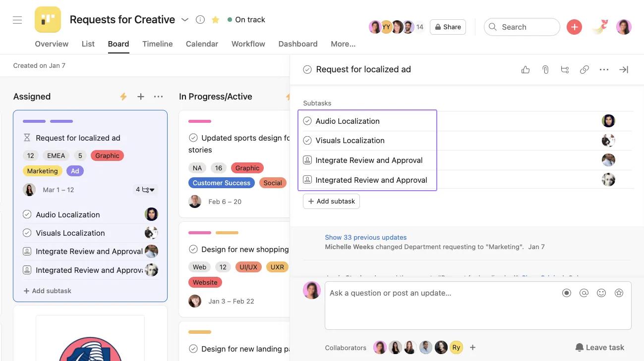Open the sidebar with the hamburger menu
644x361 pixels.
coord(17,20)
